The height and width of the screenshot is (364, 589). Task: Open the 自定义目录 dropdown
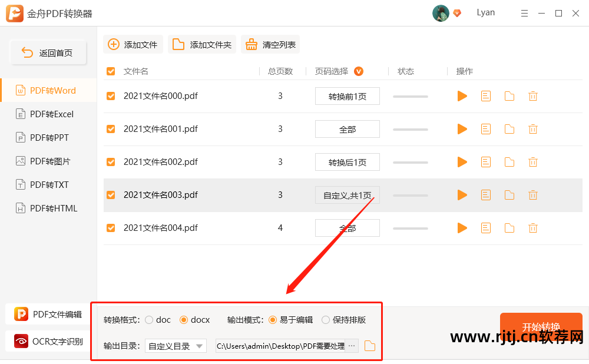[x=174, y=346]
